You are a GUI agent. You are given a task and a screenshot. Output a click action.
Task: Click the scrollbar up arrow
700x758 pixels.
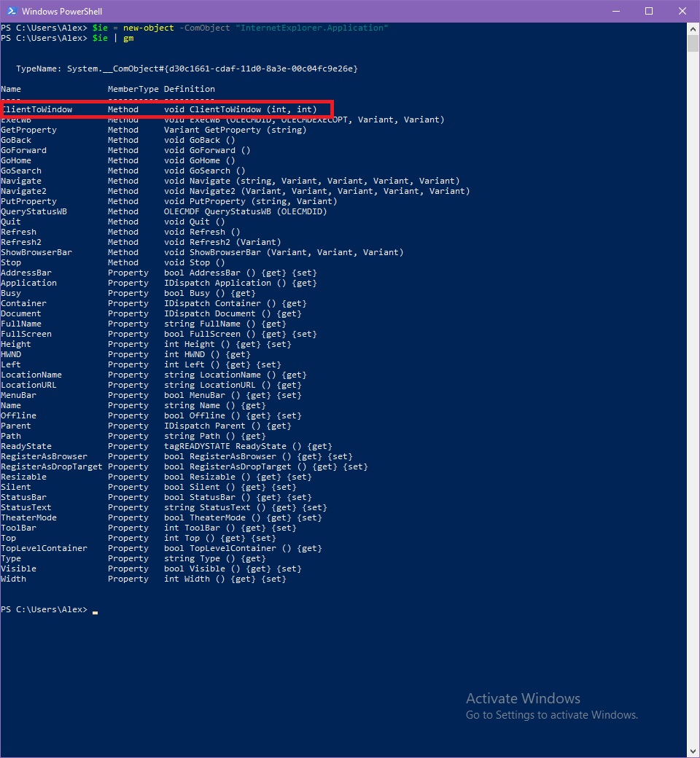tap(693, 27)
